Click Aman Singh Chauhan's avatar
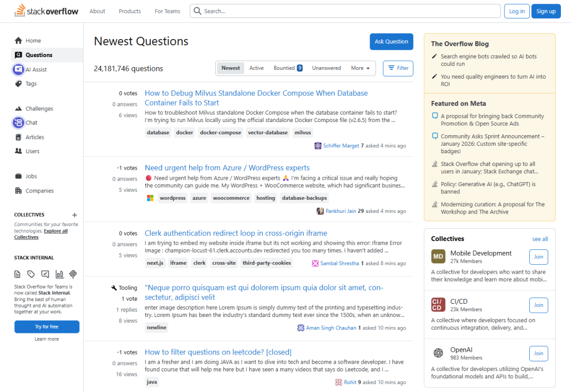This screenshot has width=571, height=392. 301,328
